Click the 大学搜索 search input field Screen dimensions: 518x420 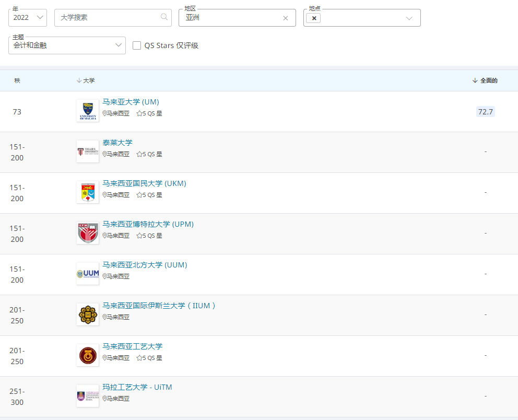(107, 17)
